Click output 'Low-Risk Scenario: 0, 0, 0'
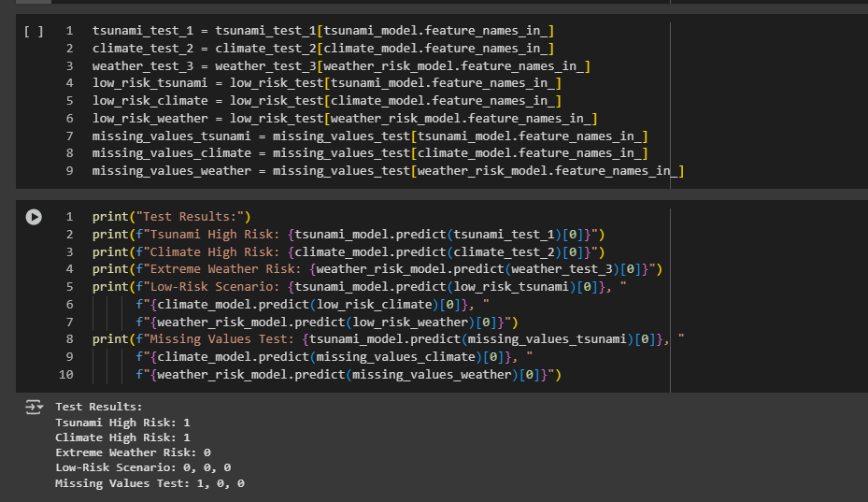The width and height of the screenshot is (868, 502). point(143,467)
